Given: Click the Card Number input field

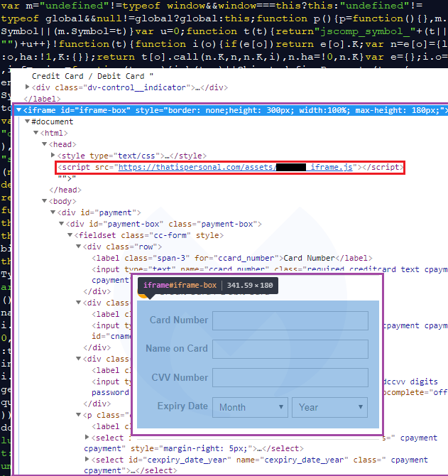Looking at the screenshot, I should click(x=290, y=320).
